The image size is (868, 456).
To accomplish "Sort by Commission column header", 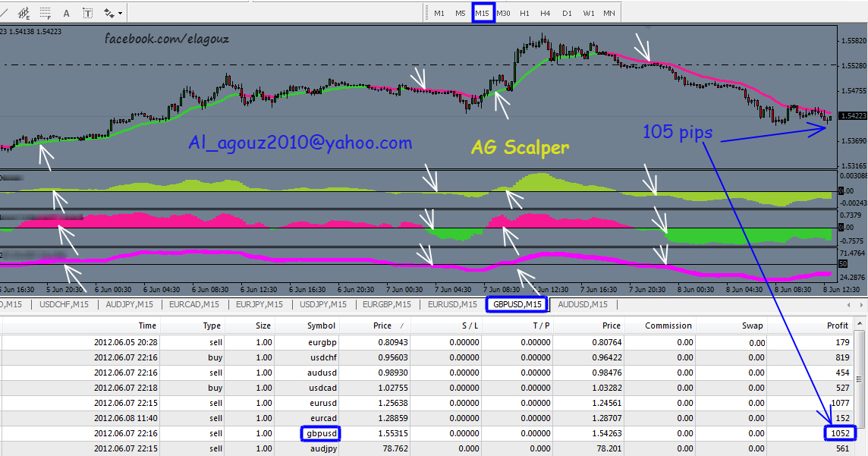I will point(668,325).
